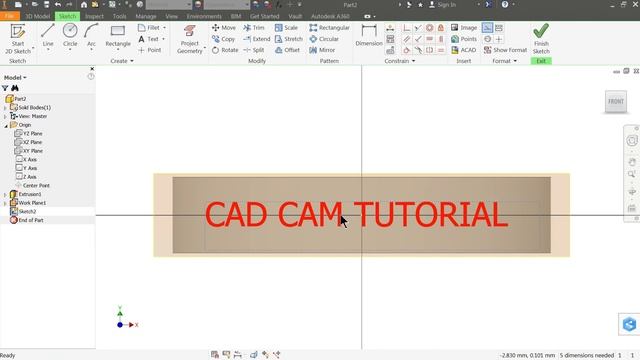This screenshot has height=360, width=640.
Task: Click Finish Sketch button
Action: point(541,39)
